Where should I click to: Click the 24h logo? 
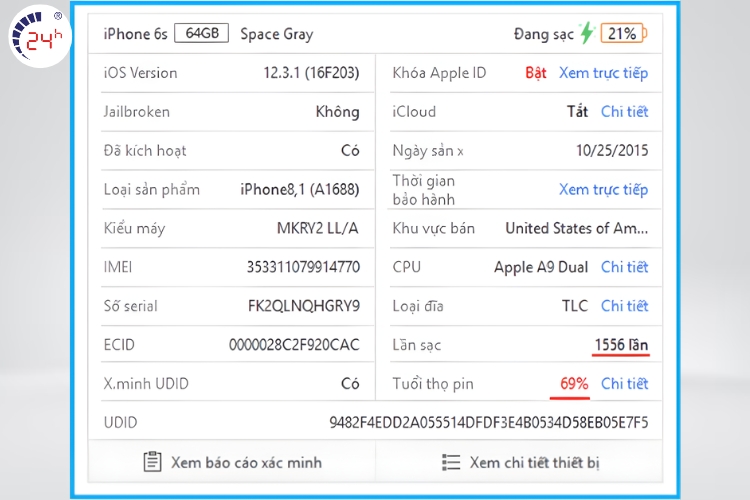click(x=40, y=36)
